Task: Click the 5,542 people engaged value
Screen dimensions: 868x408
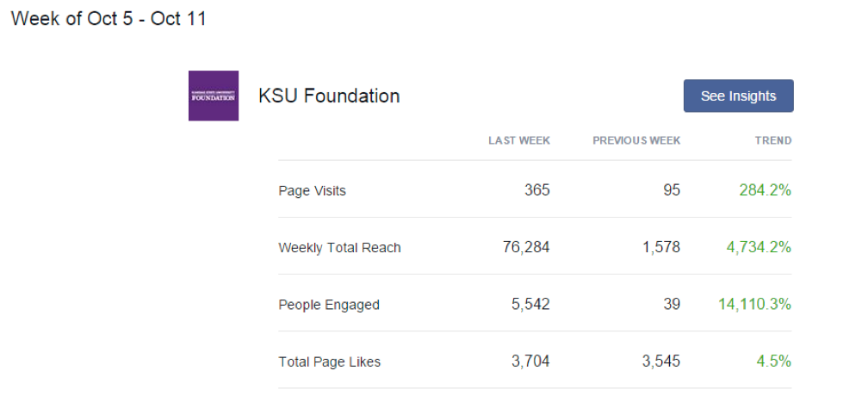Action: click(x=530, y=305)
